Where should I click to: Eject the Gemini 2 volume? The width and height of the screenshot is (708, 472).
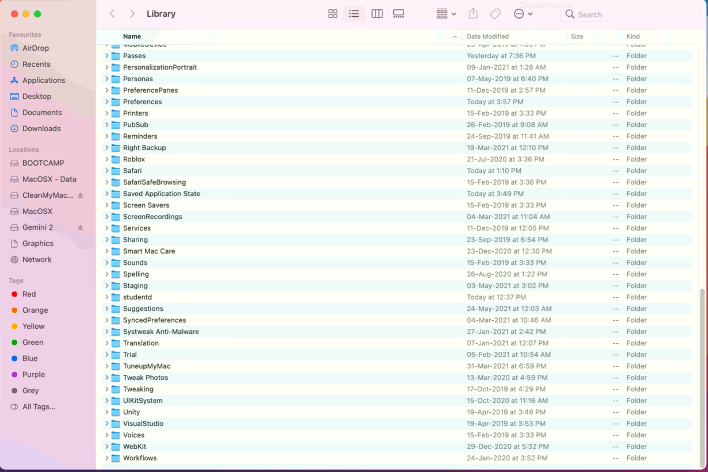click(80, 228)
